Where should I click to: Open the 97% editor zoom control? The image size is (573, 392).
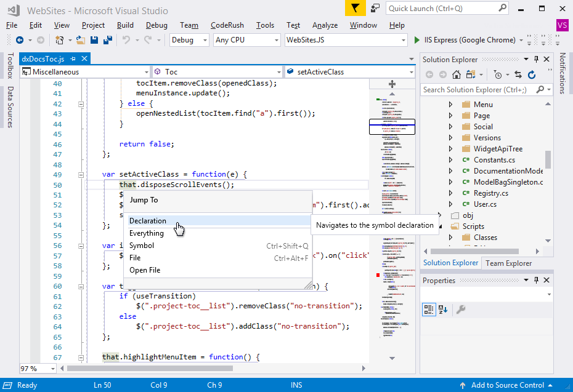pyautogui.click(x=31, y=368)
